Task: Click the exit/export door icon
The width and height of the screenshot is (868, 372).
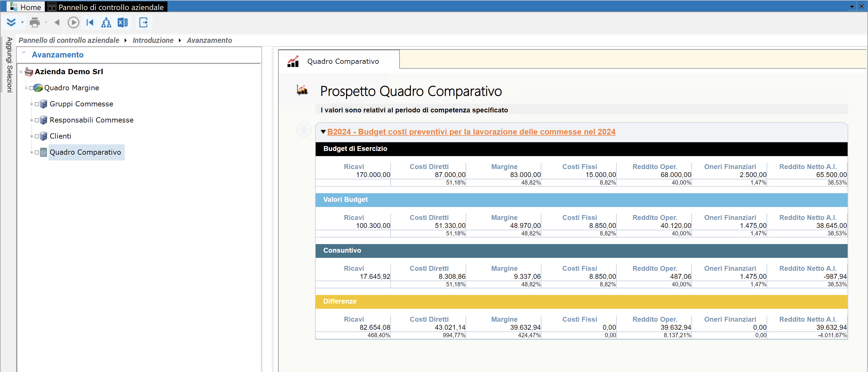Action: 144,23
